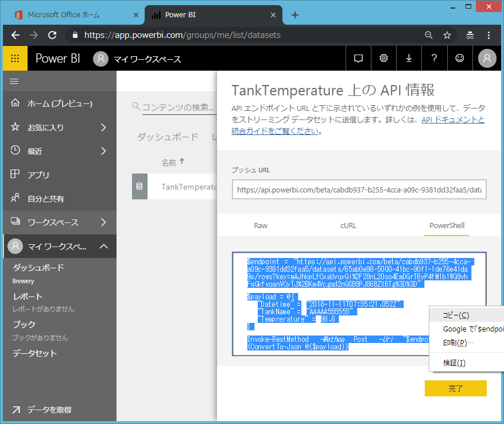Expand the 最近 flyout chevron
This screenshot has width=504, height=424.
click(103, 151)
